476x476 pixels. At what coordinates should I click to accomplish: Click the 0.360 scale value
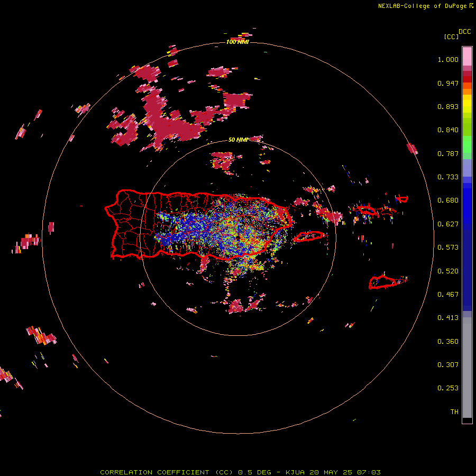(x=448, y=342)
